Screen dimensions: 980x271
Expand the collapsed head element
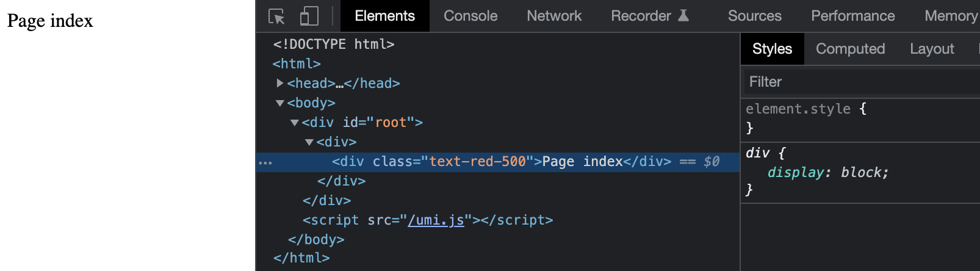tap(279, 83)
